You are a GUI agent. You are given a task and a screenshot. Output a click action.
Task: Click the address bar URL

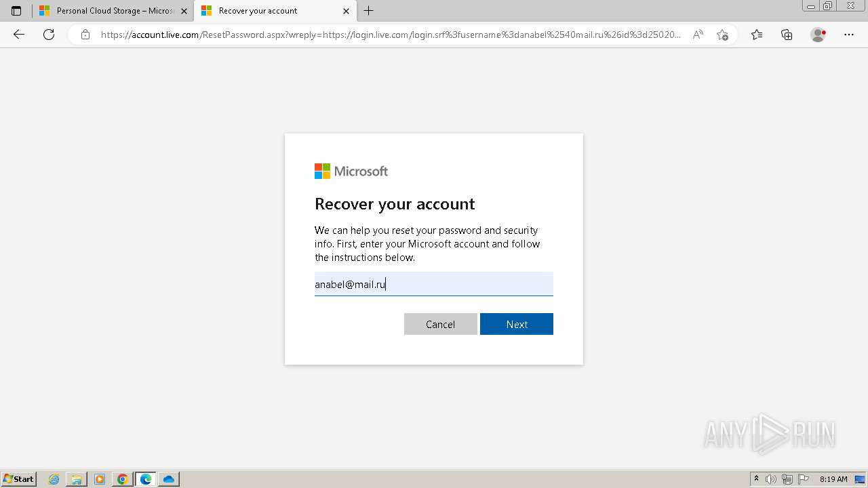click(391, 35)
